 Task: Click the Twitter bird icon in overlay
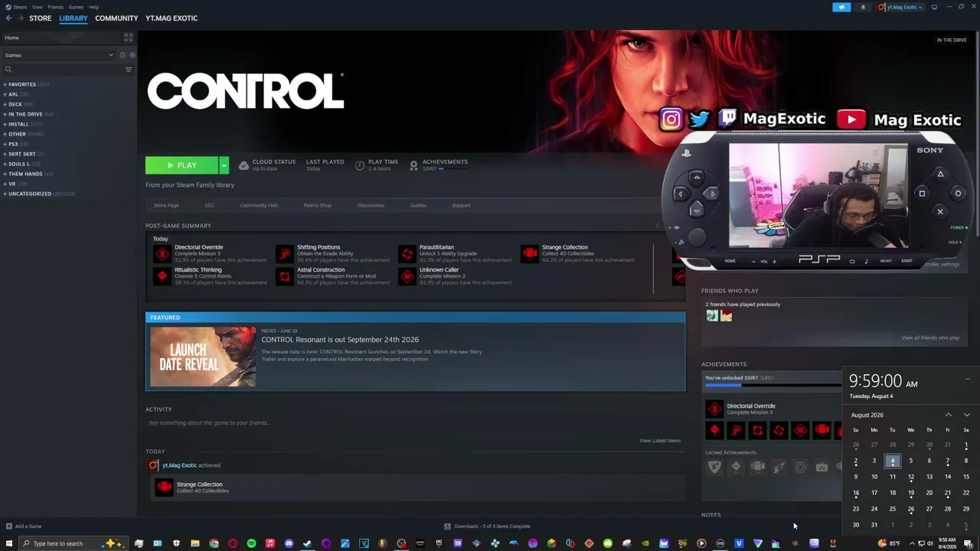pyautogui.click(x=699, y=119)
